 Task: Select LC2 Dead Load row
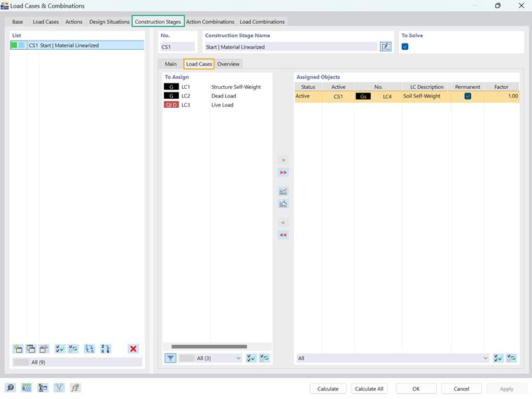(x=217, y=96)
